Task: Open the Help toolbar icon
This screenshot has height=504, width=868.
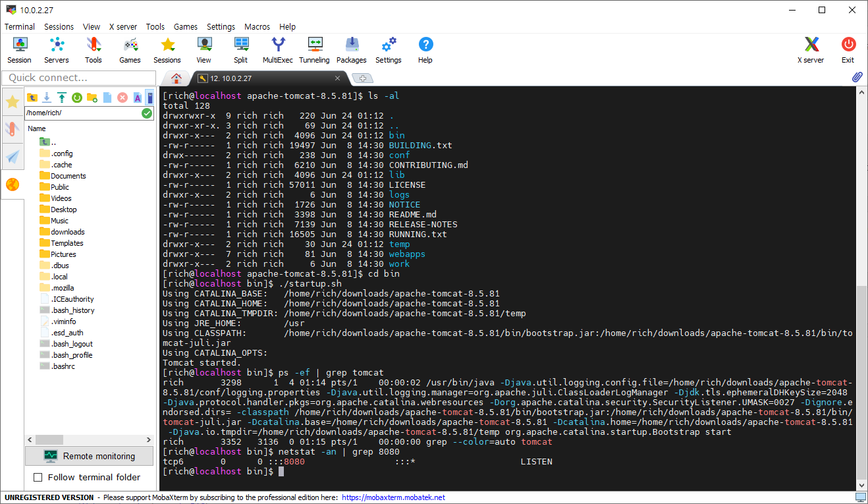Action: [x=425, y=50]
